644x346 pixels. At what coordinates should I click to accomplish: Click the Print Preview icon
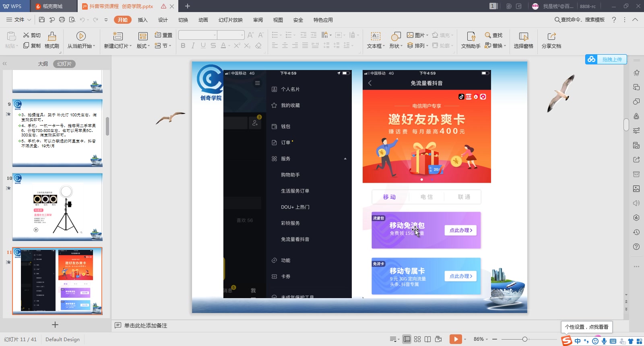(72, 20)
